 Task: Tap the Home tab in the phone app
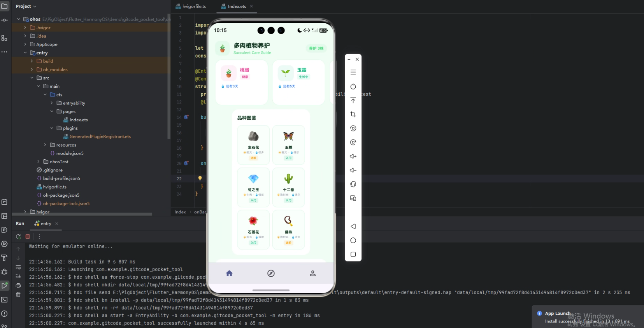pyautogui.click(x=229, y=273)
